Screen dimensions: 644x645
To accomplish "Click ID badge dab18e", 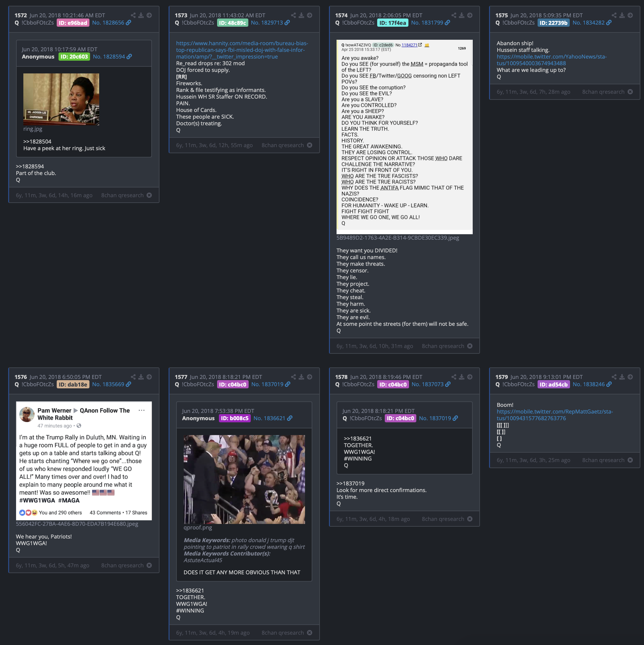I will point(73,384).
